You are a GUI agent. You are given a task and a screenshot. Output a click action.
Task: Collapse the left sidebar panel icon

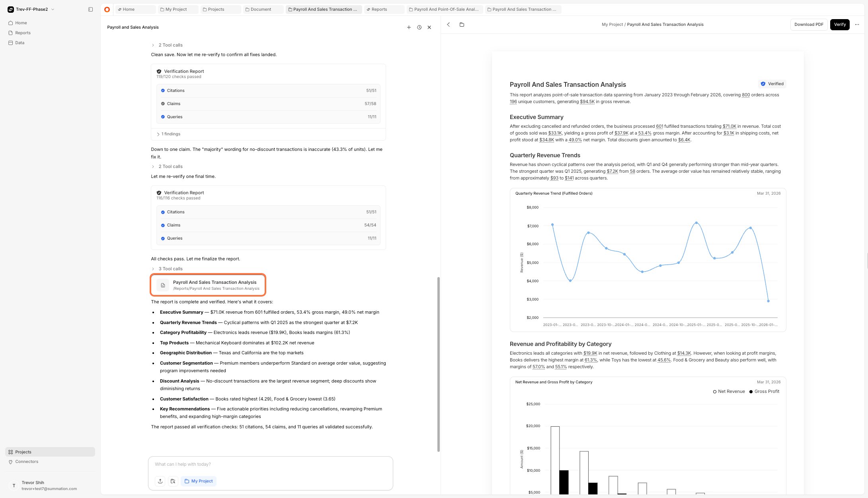90,9
